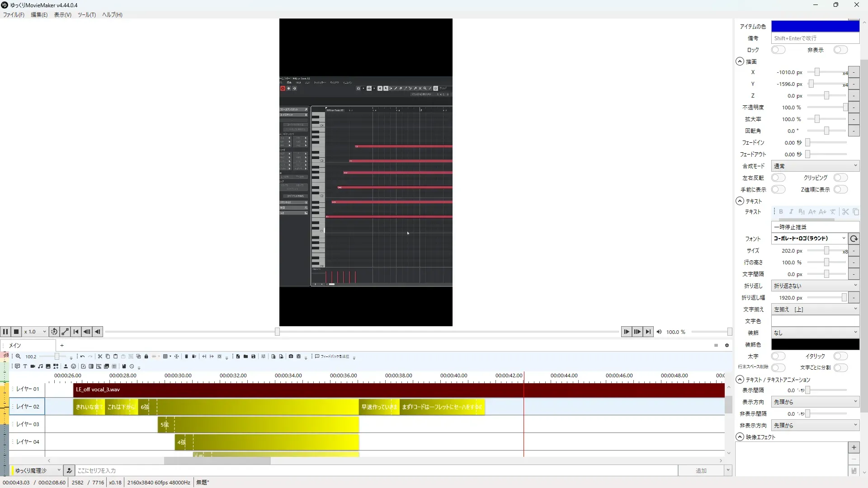Click the screenshot camera icon

click(291, 357)
